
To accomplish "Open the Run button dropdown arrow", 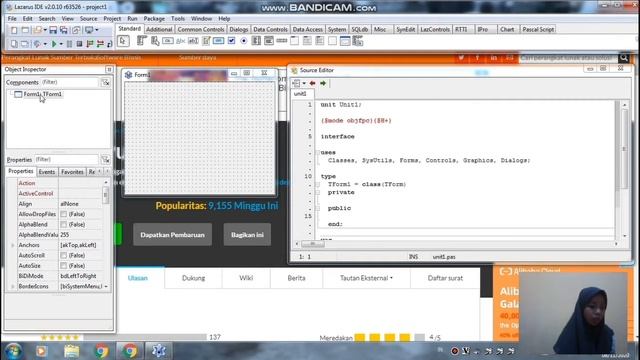I will click(x=61, y=44).
